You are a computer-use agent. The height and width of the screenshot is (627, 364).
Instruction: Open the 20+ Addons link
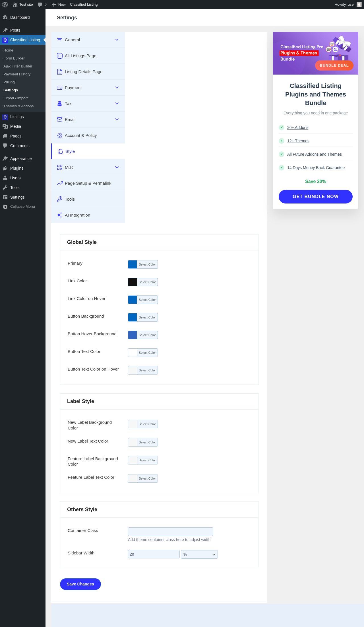(x=298, y=128)
